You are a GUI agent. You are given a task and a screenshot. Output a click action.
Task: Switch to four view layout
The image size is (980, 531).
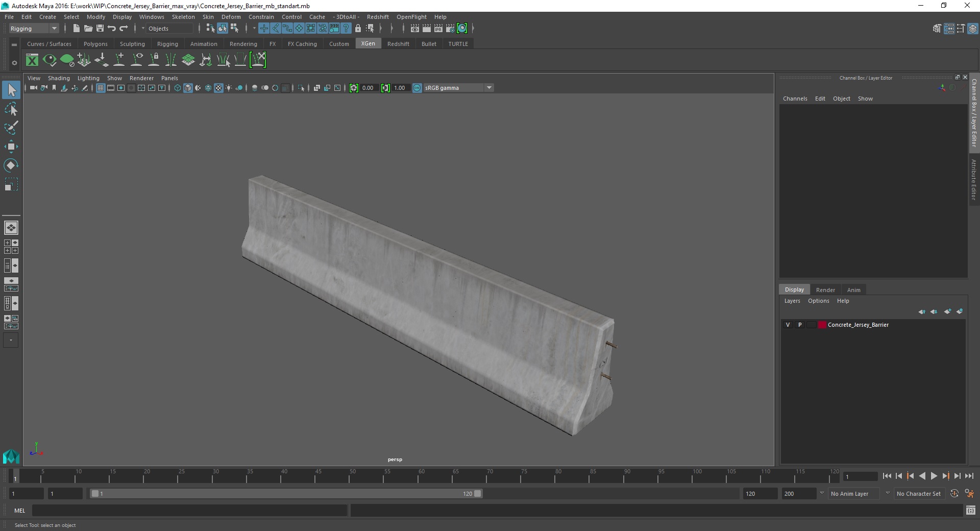pyautogui.click(x=11, y=247)
